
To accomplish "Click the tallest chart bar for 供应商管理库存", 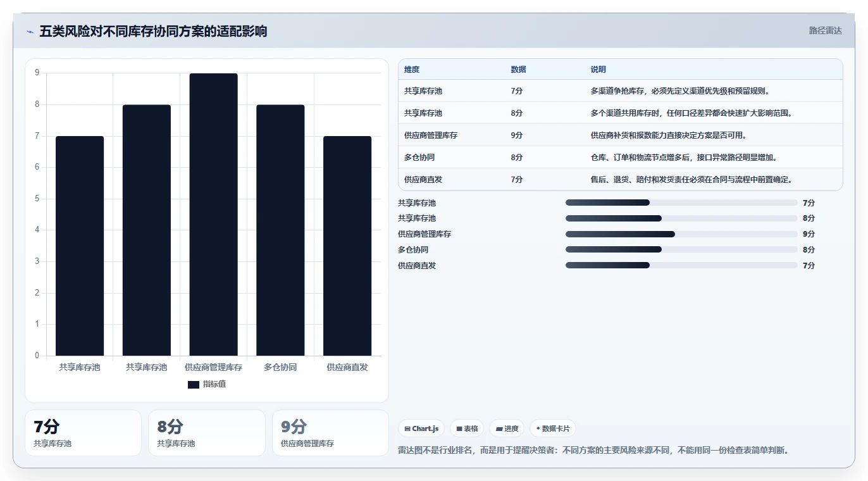I will tap(213, 215).
